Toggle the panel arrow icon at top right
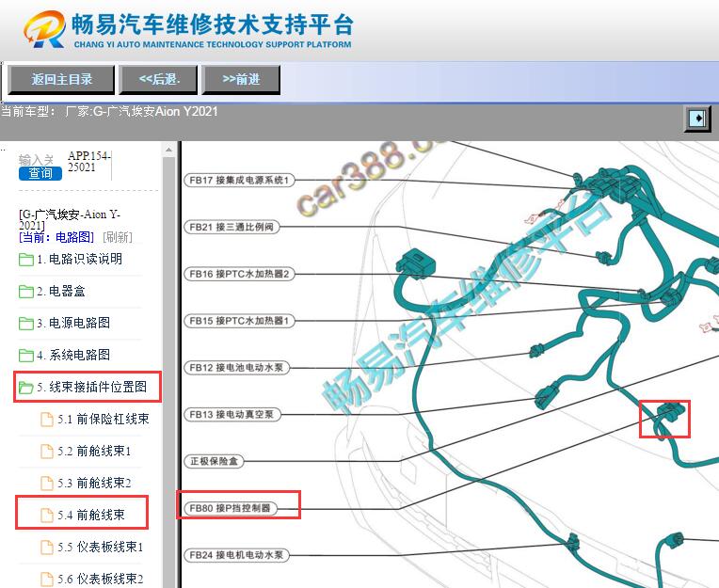719x588 pixels. click(697, 119)
